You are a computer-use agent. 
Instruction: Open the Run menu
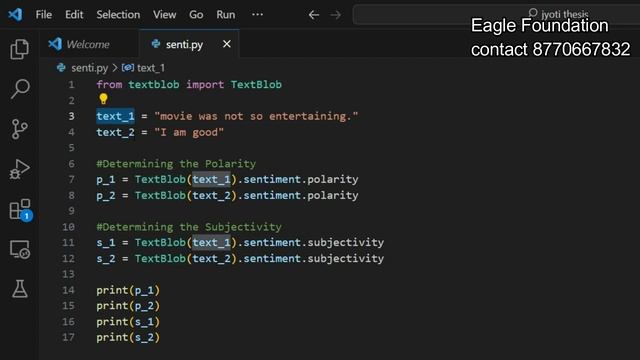click(226, 15)
